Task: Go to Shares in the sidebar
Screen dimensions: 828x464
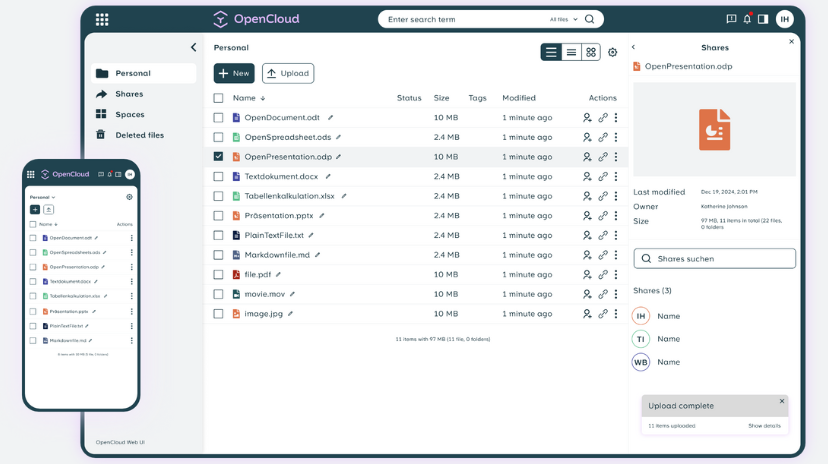Action: 129,94
